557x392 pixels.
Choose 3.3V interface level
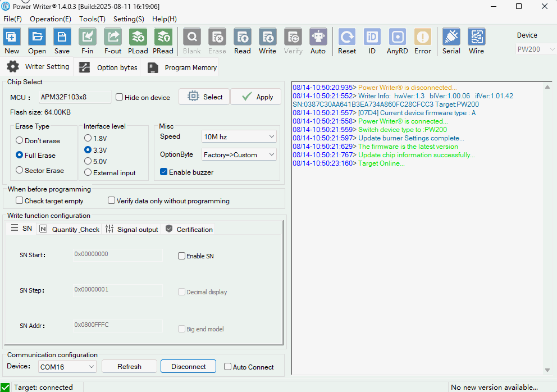click(88, 149)
